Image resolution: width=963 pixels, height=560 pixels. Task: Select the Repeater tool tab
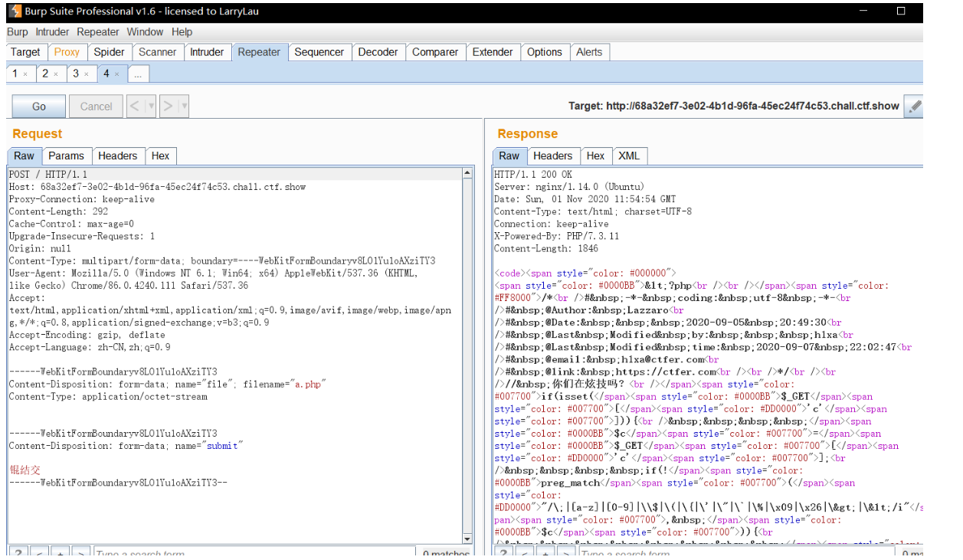259,52
